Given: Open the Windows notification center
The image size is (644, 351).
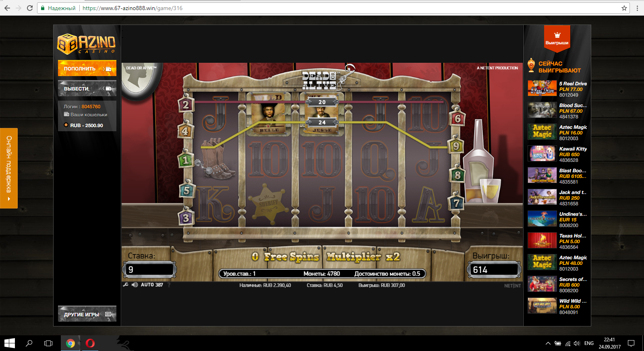Looking at the screenshot, I should (x=631, y=343).
